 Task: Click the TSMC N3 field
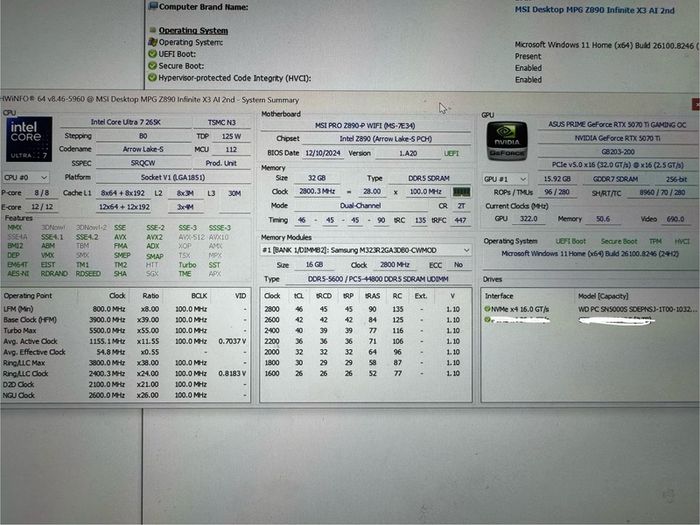click(x=221, y=122)
